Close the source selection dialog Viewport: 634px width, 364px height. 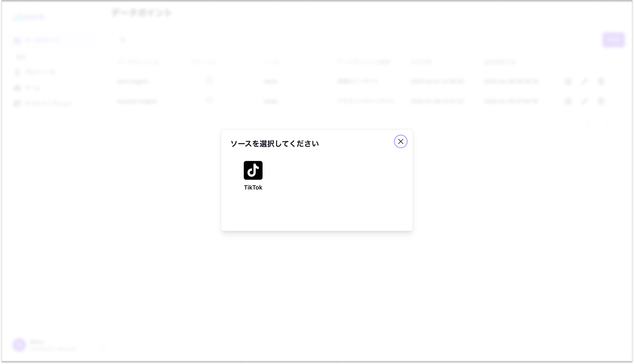point(401,142)
